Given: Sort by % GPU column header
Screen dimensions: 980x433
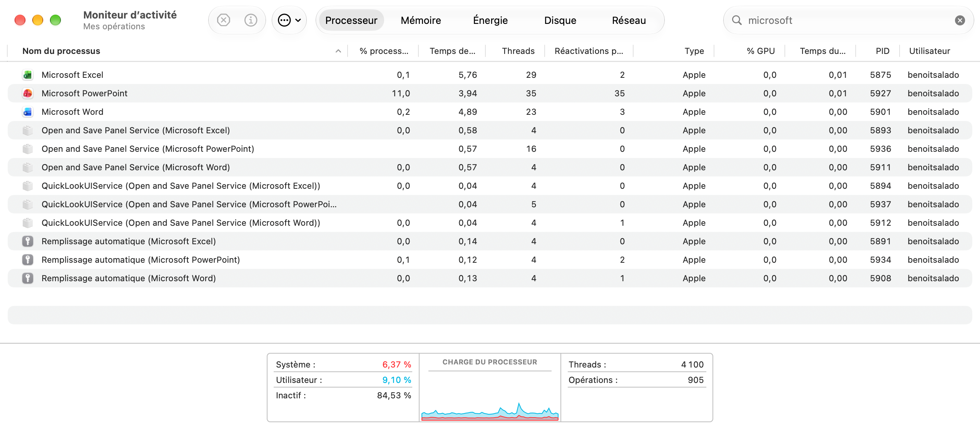Looking at the screenshot, I should (761, 51).
